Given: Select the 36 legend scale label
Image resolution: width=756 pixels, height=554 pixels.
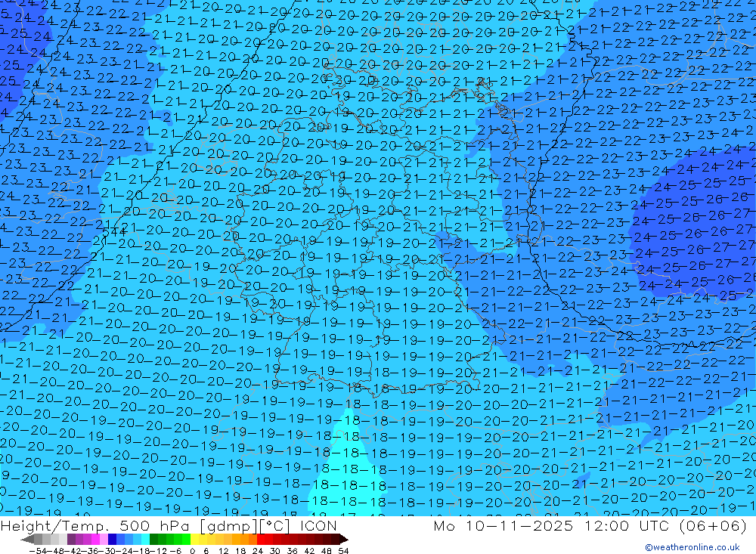Looking at the screenshot, I should pos(292,551).
